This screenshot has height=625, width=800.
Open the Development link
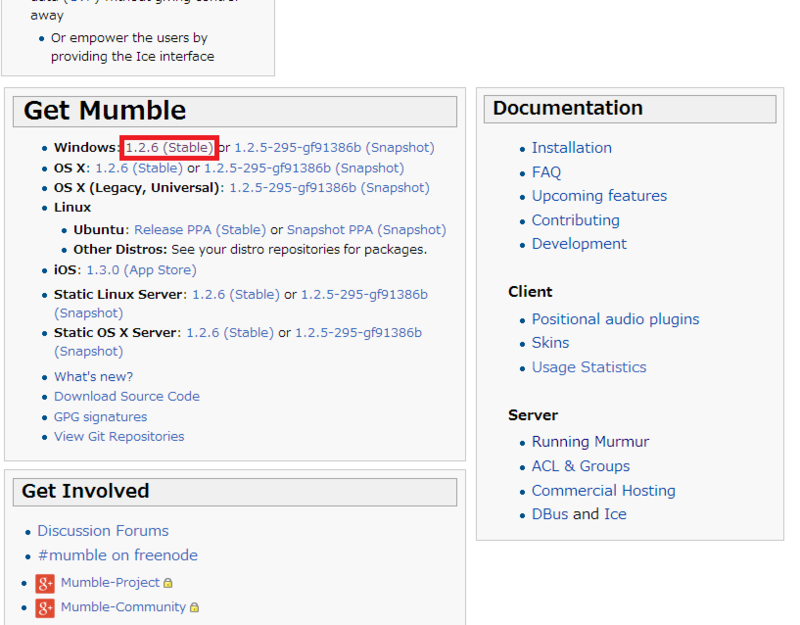pyautogui.click(x=579, y=244)
